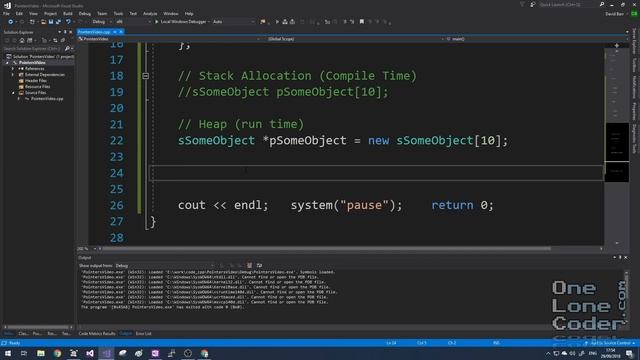Click the Open File toolbar icon
Screen dimensions: 640x360
coord(43,22)
